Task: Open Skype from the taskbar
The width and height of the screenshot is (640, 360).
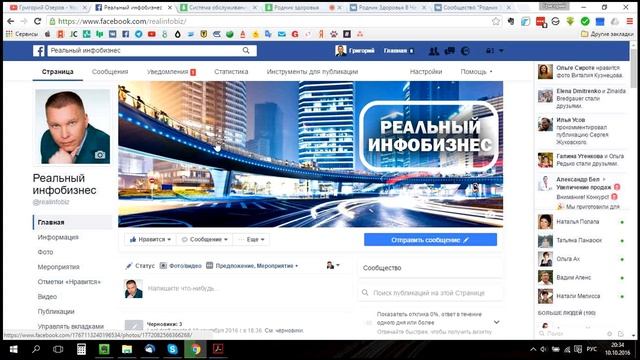Action: (x=173, y=349)
